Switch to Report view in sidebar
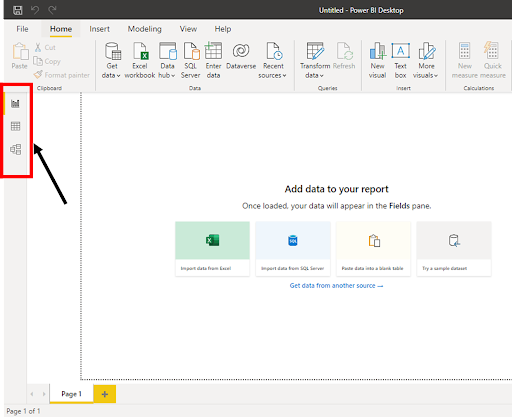Screen dimensions: 512x417 (15, 103)
